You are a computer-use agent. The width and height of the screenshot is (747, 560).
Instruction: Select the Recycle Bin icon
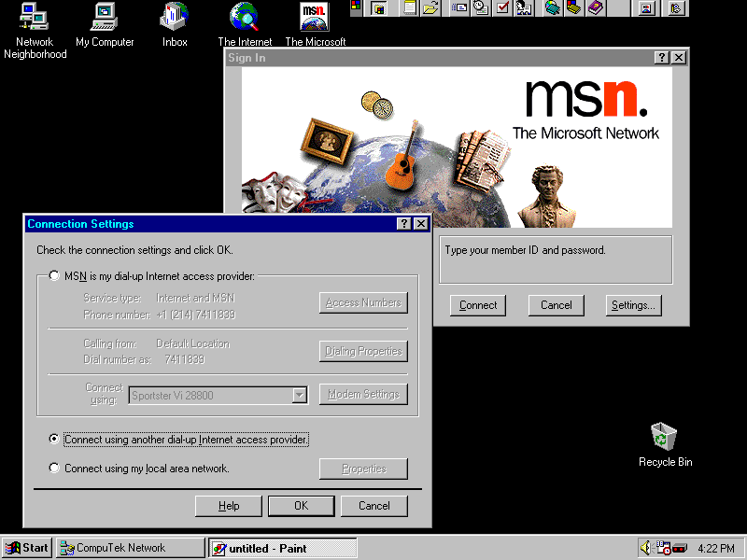[665, 437]
